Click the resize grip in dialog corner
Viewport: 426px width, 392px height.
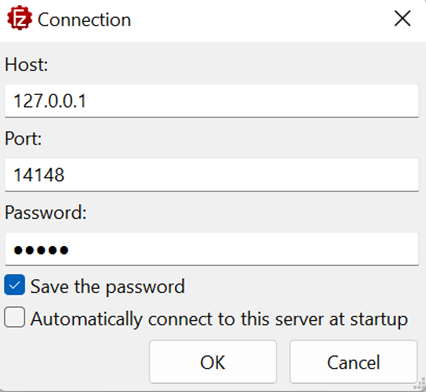[x=419, y=385]
